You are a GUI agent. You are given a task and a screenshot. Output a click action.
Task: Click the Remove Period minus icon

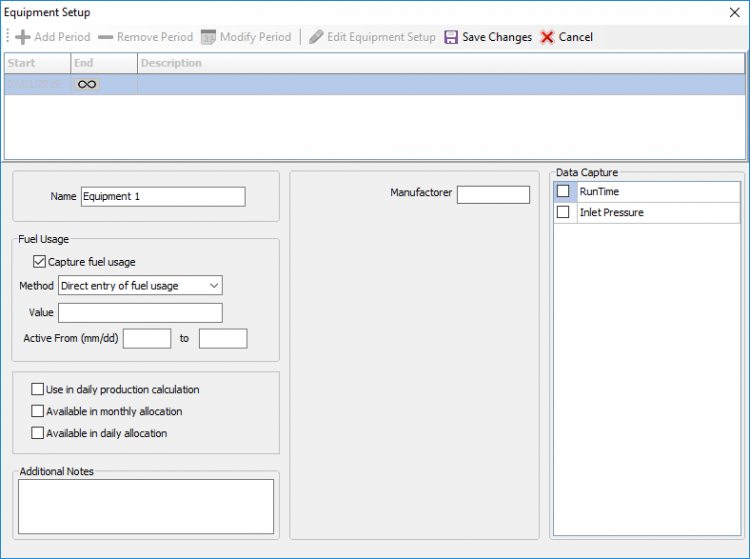pos(106,37)
